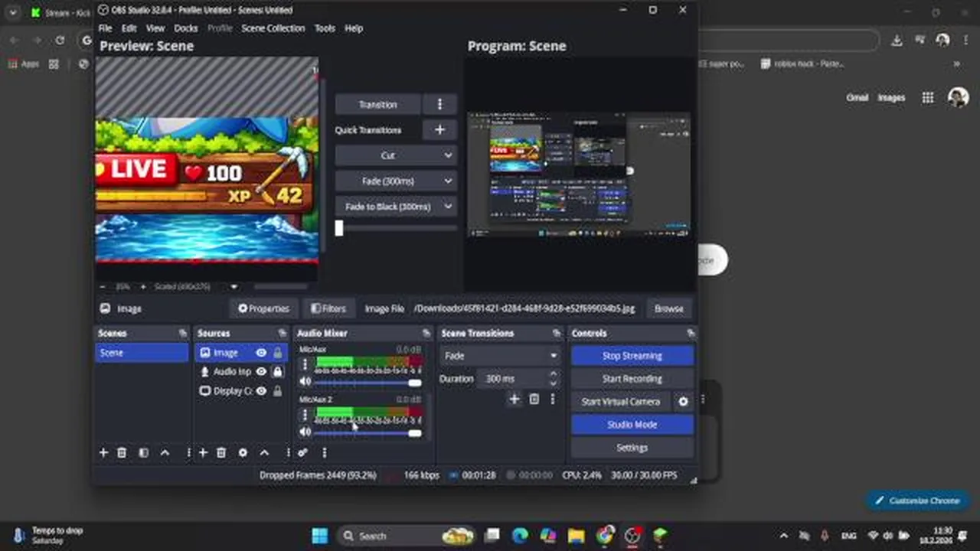Open preview scaling dropdown arrow

pyautogui.click(x=234, y=287)
